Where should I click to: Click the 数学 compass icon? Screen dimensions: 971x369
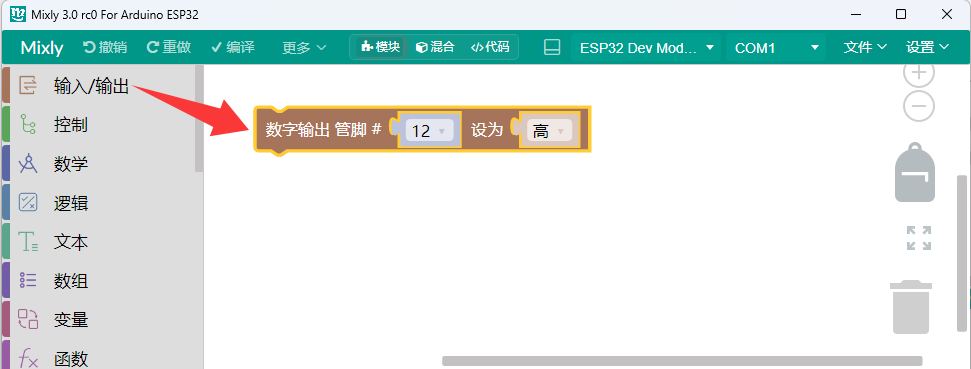28,163
